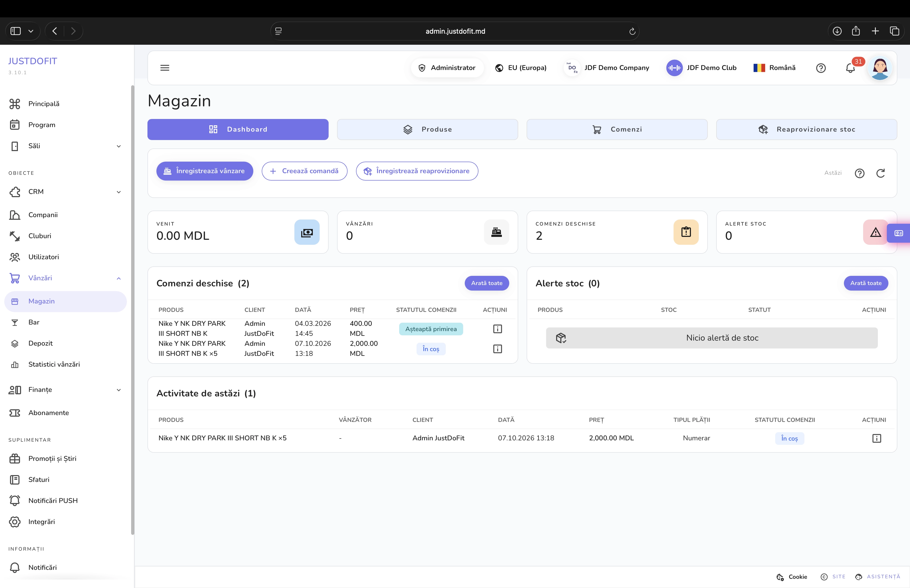The width and height of the screenshot is (910, 588).
Task: Click the Înregistrează vânzare button
Action: (205, 171)
